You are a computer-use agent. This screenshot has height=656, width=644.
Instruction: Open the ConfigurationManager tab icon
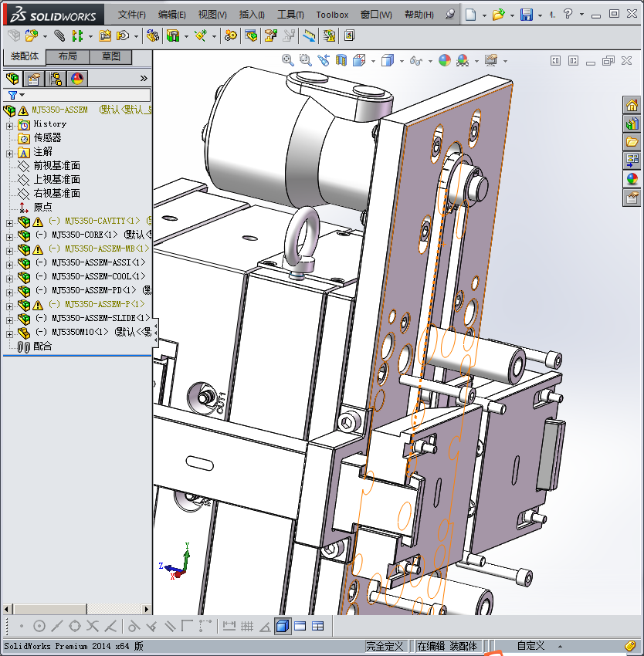click(56, 79)
